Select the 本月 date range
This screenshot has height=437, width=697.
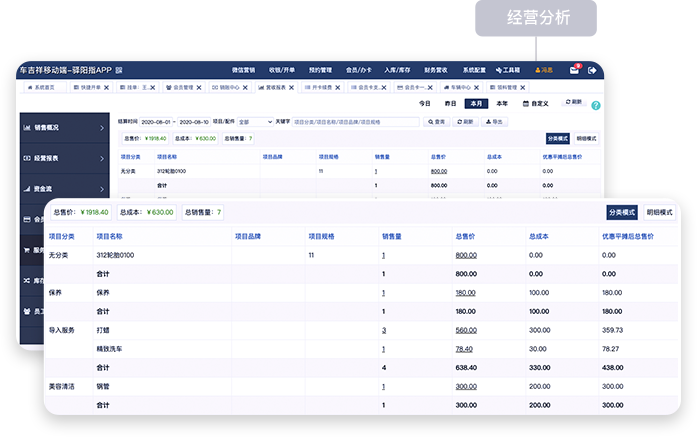click(x=476, y=103)
